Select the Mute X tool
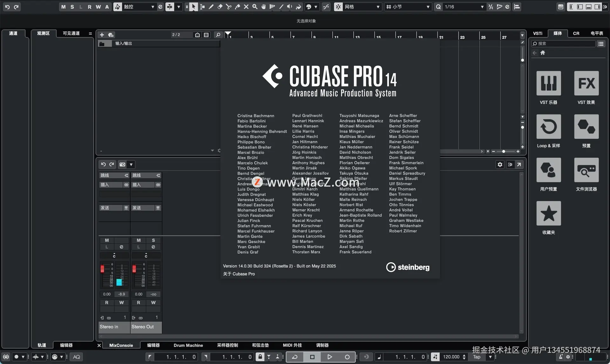This screenshot has width=610, height=364. [x=246, y=7]
